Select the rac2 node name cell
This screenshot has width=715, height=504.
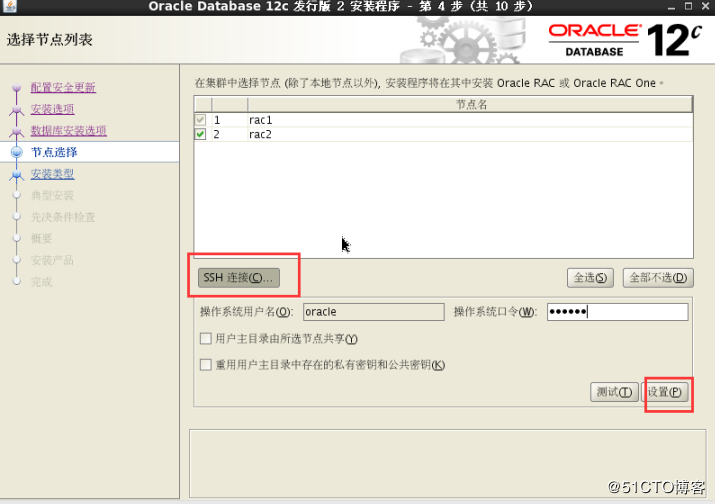(470, 134)
